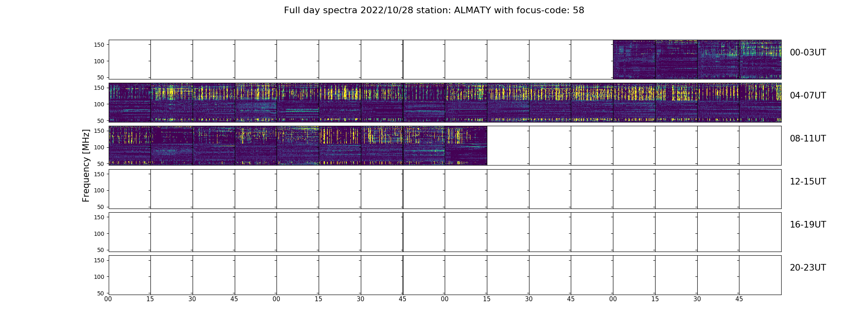The width and height of the screenshot is (868, 331).
Task: Open the 08:00 spectrogram panel in 08-11UT row
Action: coord(130,146)
